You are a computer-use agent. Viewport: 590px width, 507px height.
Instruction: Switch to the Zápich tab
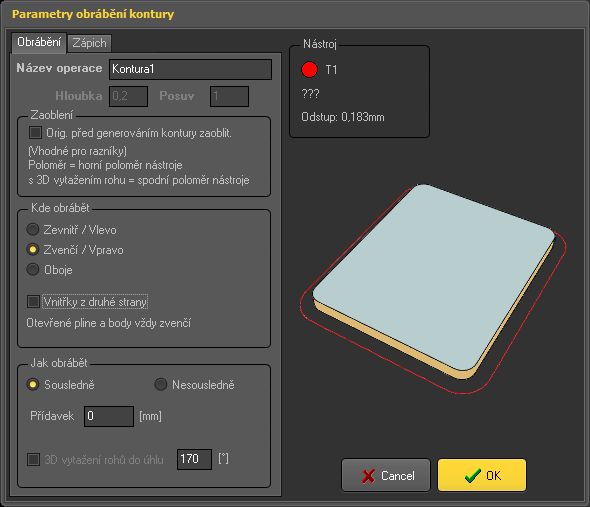tap(89, 43)
